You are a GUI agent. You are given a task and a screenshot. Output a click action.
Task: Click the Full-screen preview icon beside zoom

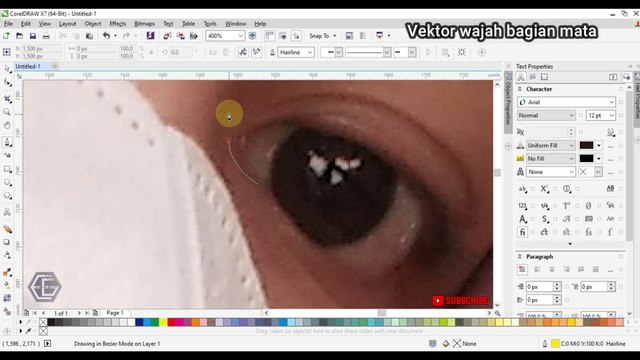[253, 36]
